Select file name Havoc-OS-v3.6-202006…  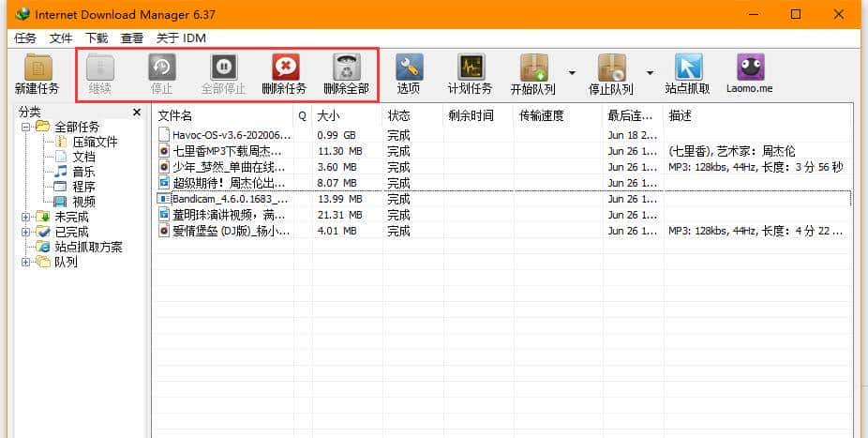tap(232, 135)
